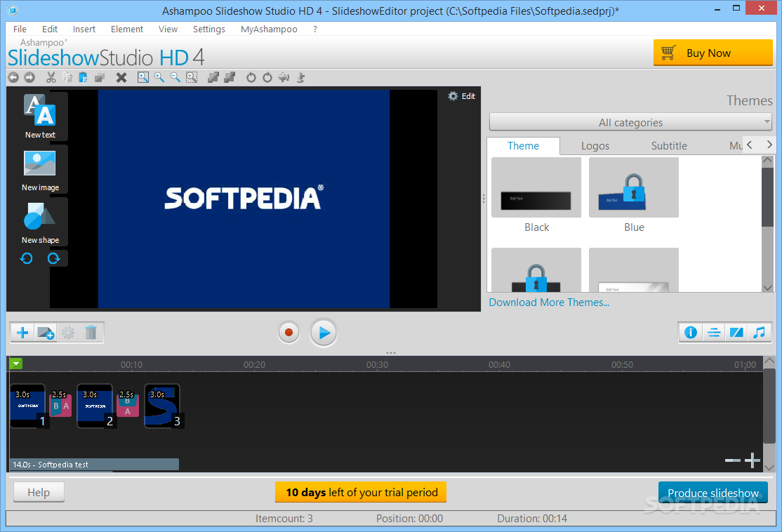Screen dimensions: 782x532
Task: Select the Black theme thumbnail
Action: coord(536,187)
